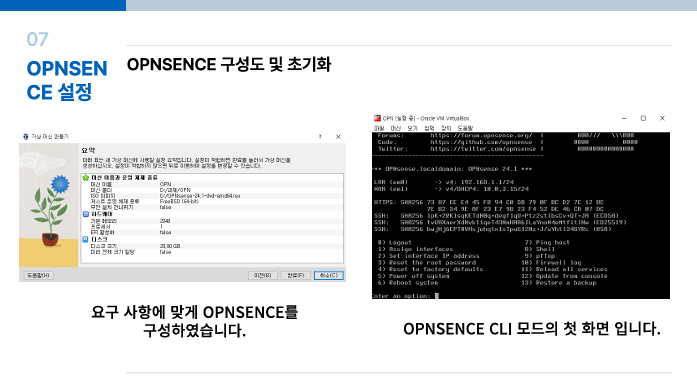Viewport: 697px width, 389px height.
Task: Click the 요약 summary heading in wizard
Action: 88,150
